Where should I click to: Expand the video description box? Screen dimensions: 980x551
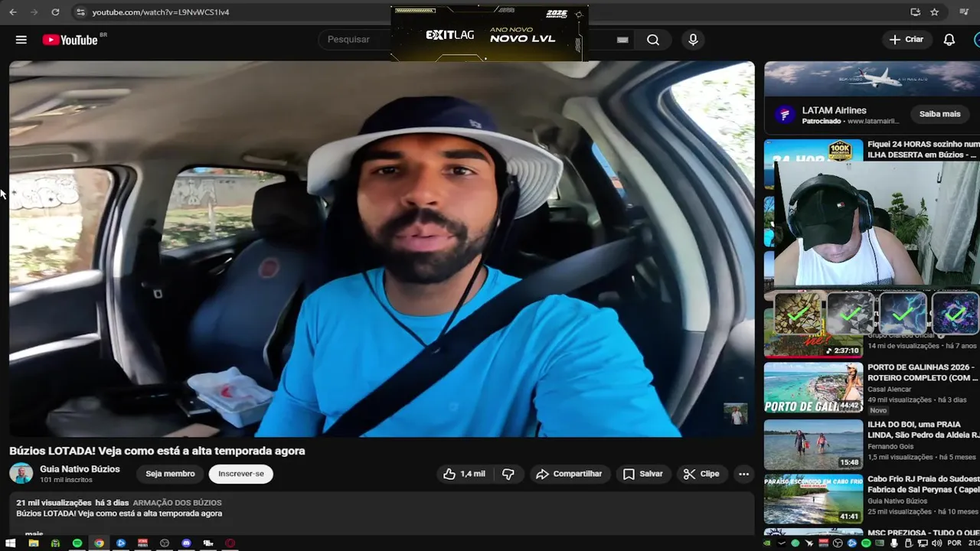381,514
